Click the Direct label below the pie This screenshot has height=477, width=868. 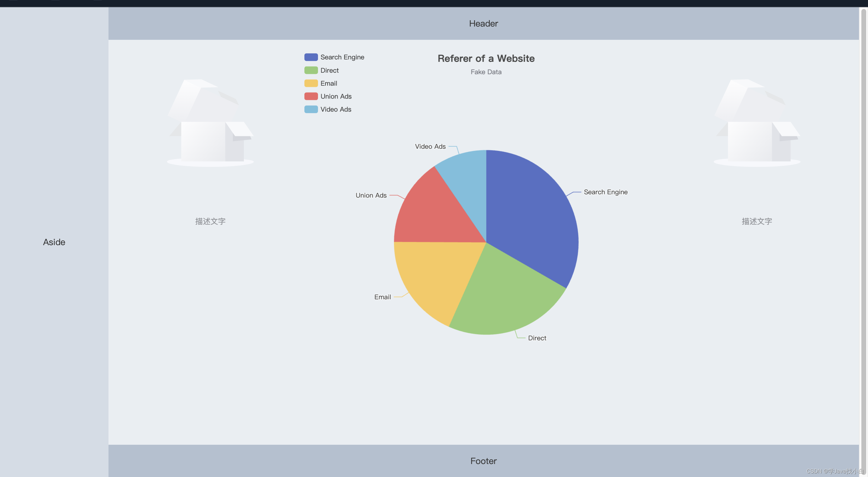pyautogui.click(x=537, y=338)
